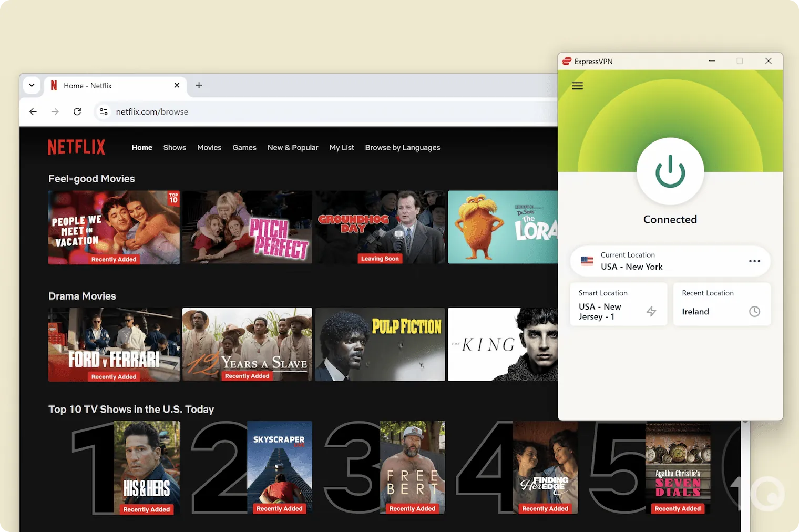
Task: Click the site information icon in the address bar
Action: [x=104, y=111]
